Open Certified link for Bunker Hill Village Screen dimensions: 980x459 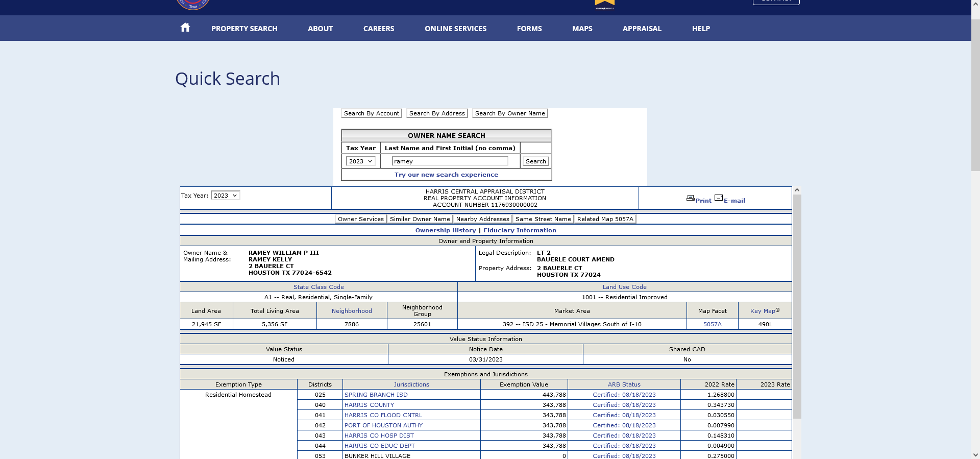[624, 456]
